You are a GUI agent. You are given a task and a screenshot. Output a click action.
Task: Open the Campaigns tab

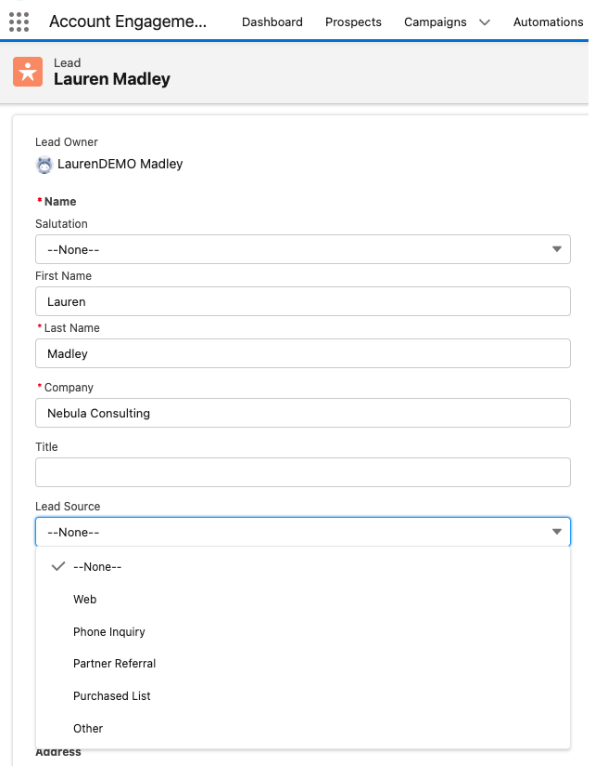[435, 22]
